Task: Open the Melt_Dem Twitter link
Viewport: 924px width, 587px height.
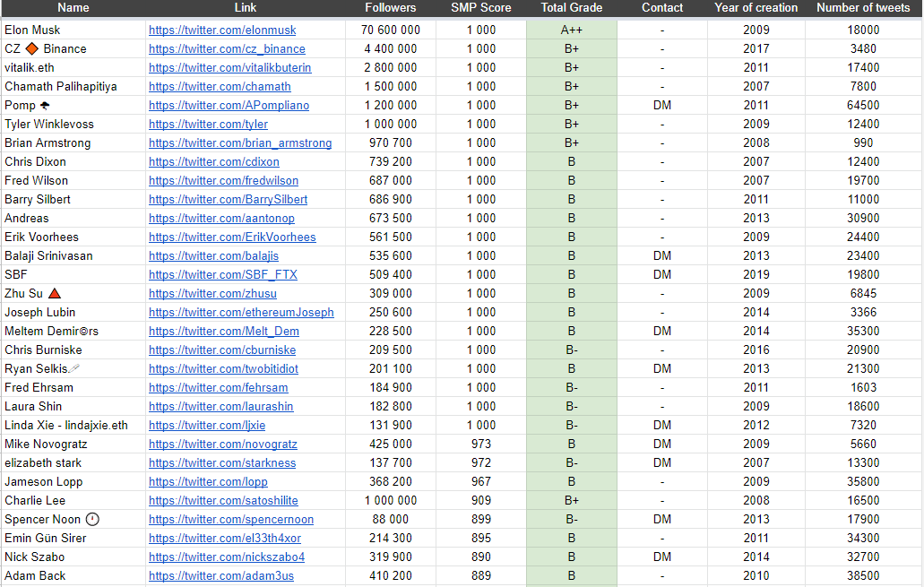Action: [224, 332]
